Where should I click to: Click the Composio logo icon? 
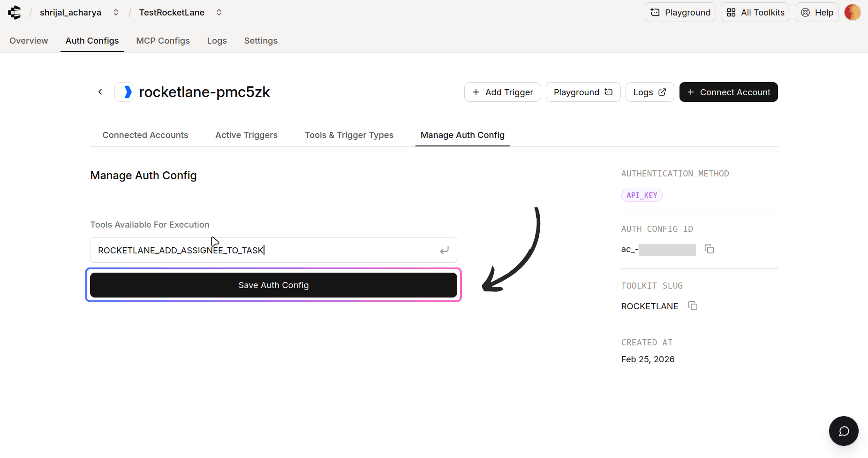15,12
